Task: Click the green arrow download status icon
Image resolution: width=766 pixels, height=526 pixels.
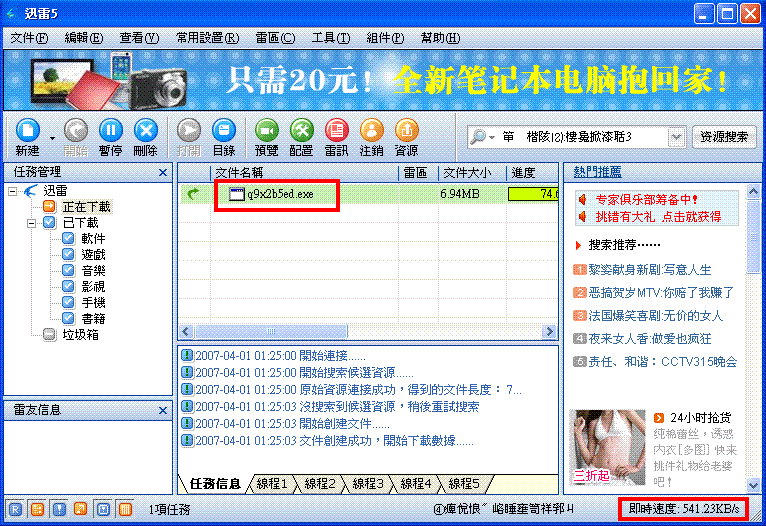Action: (x=193, y=194)
